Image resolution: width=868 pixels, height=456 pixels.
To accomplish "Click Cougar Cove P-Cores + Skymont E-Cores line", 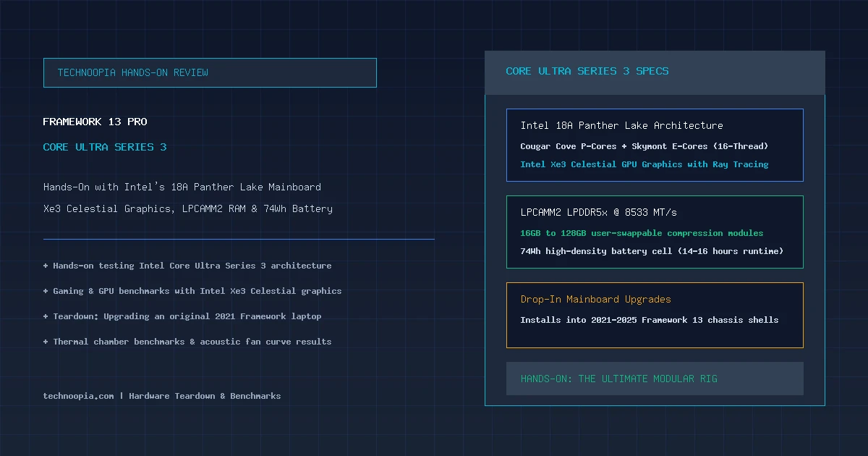I will click(x=644, y=146).
